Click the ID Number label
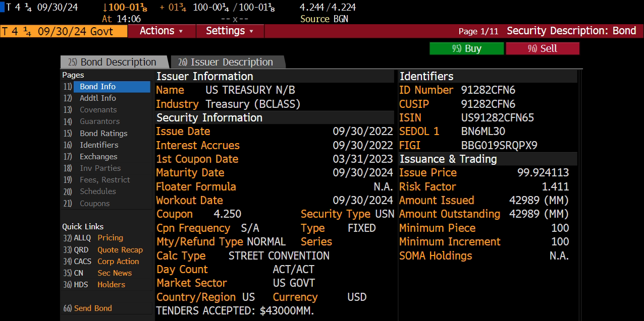The height and width of the screenshot is (321, 644). pyautogui.click(x=426, y=90)
